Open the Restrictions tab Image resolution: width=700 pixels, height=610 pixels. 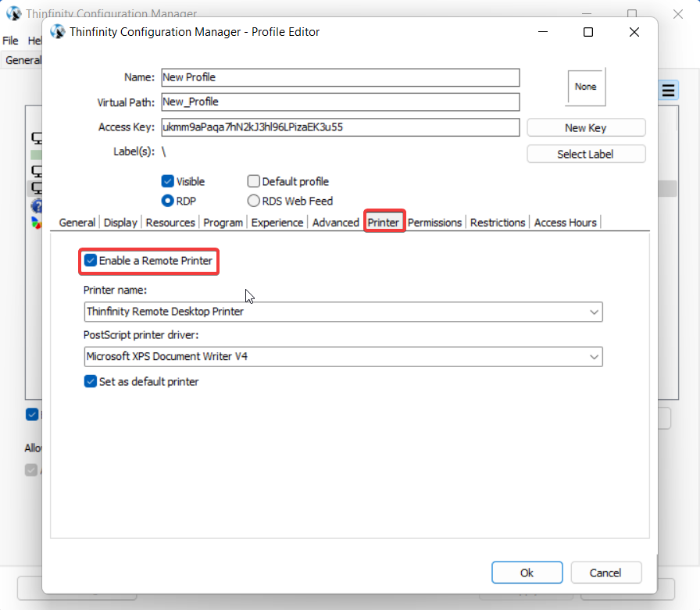[498, 223]
